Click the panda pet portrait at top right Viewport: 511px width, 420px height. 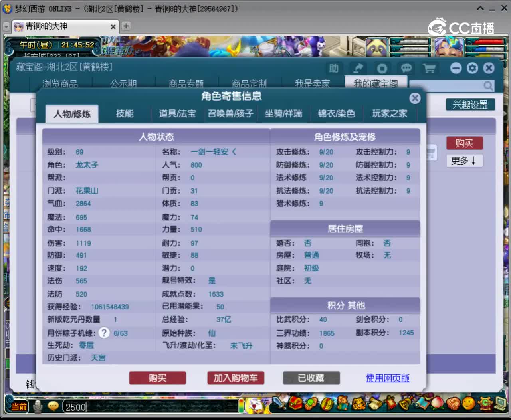pos(376,48)
